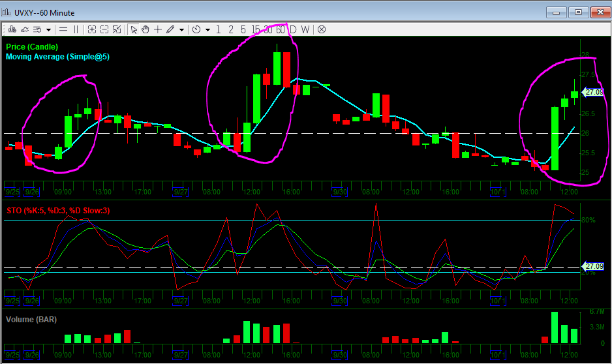Switch to the Daily (D) interval
This screenshot has width=612, height=364.
[x=293, y=29]
